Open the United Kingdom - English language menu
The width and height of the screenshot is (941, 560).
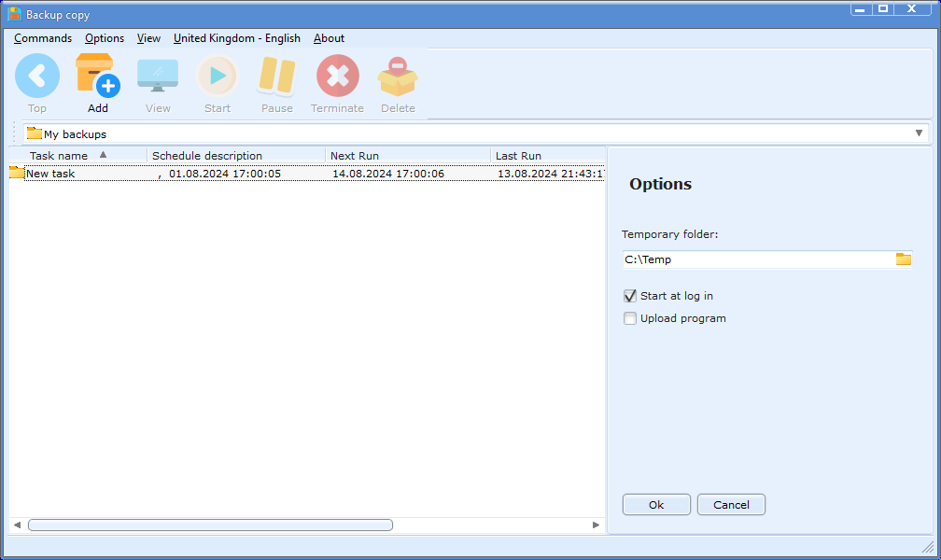tap(237, 38)
